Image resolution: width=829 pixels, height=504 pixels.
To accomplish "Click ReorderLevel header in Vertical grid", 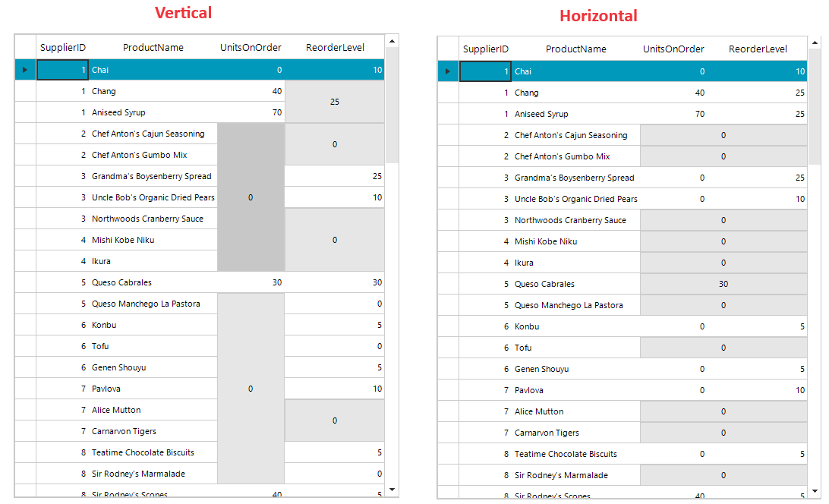I will (x=335, y=47).
